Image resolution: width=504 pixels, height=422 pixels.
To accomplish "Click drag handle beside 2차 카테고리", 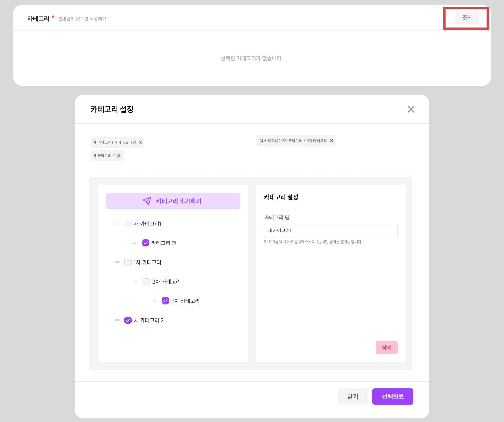I will click(x=136, y=281).
